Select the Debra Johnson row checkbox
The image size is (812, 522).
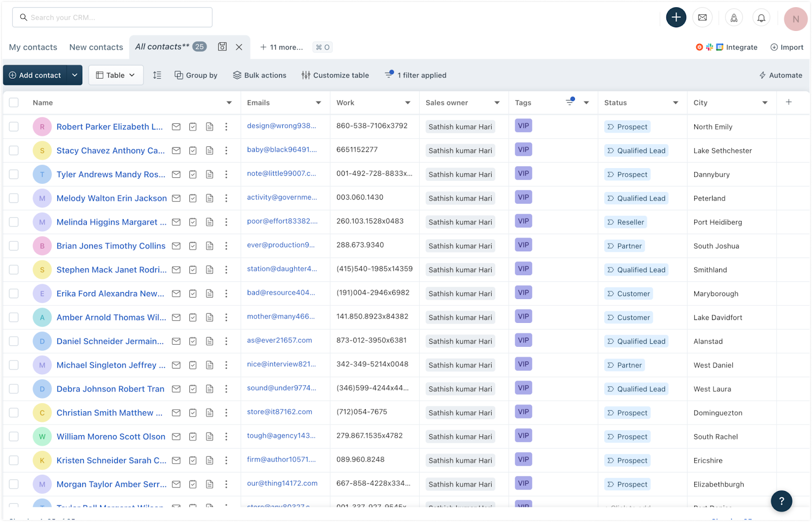pyautogui.click(x=14, y=389)
